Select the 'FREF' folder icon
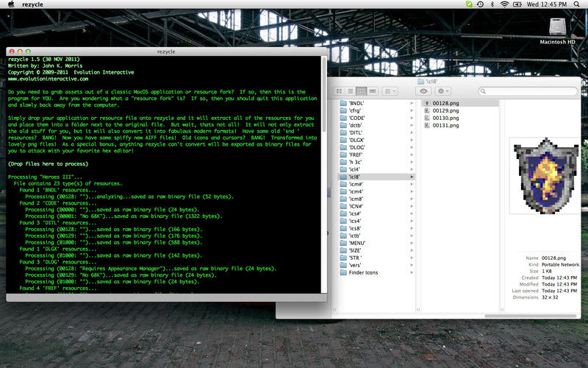Image resolution: width=588 pixels, height=368 pixels. pyautogui.click(x=343, y=155)
